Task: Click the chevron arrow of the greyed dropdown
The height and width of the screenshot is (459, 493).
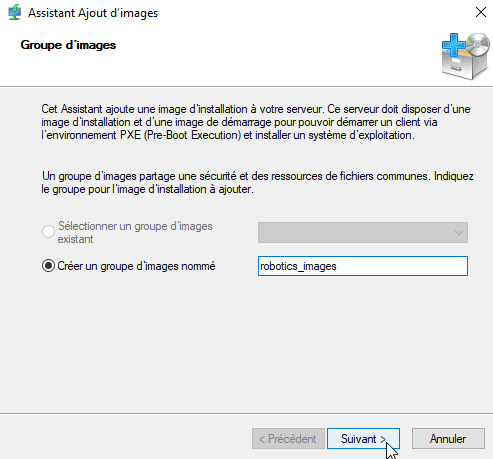Action: [459, 232]
